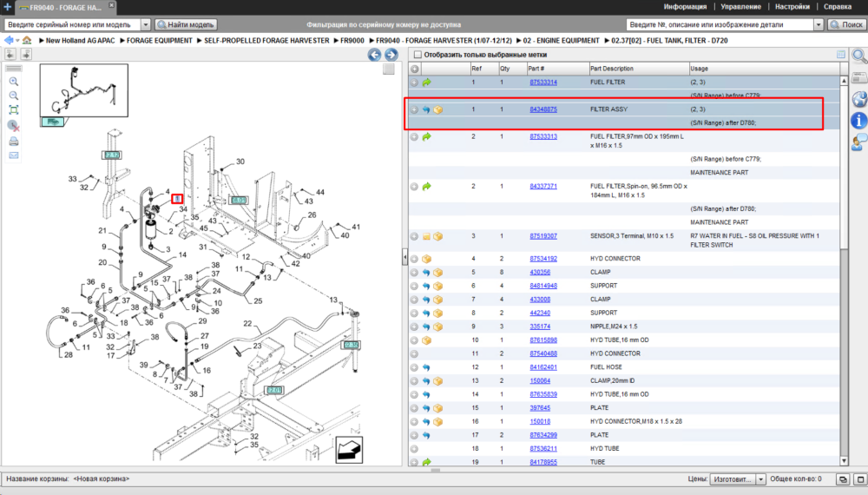Print the diagram with printer icon
This screenshot has width=868, height=495.
[x=14, y=142]
